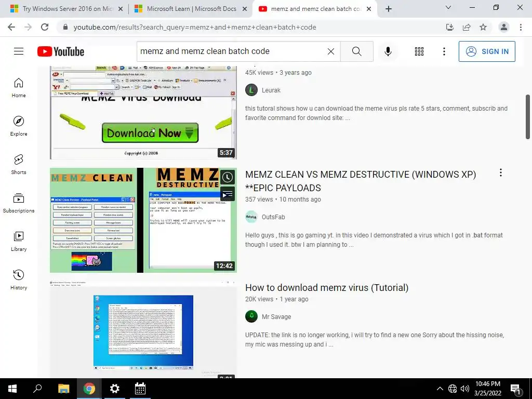Click the magnifier search button

pos(356,51)
